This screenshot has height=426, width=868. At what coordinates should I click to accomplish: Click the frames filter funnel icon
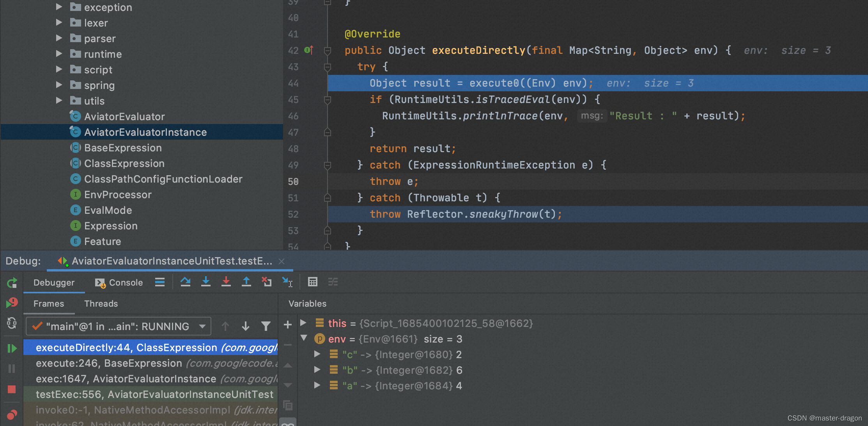click(266, 326)
